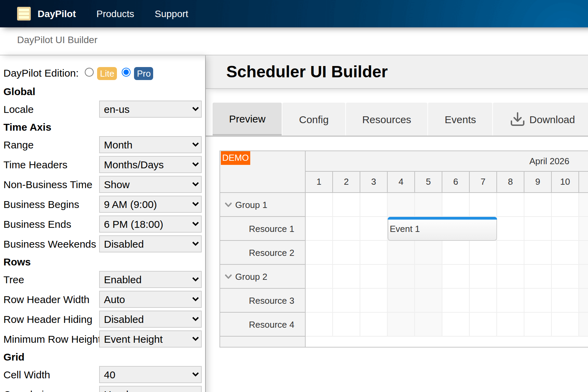Open the Minimum Row Height dropdown
The width and height of the screenshot is (588, 392).
click(150, 339)
